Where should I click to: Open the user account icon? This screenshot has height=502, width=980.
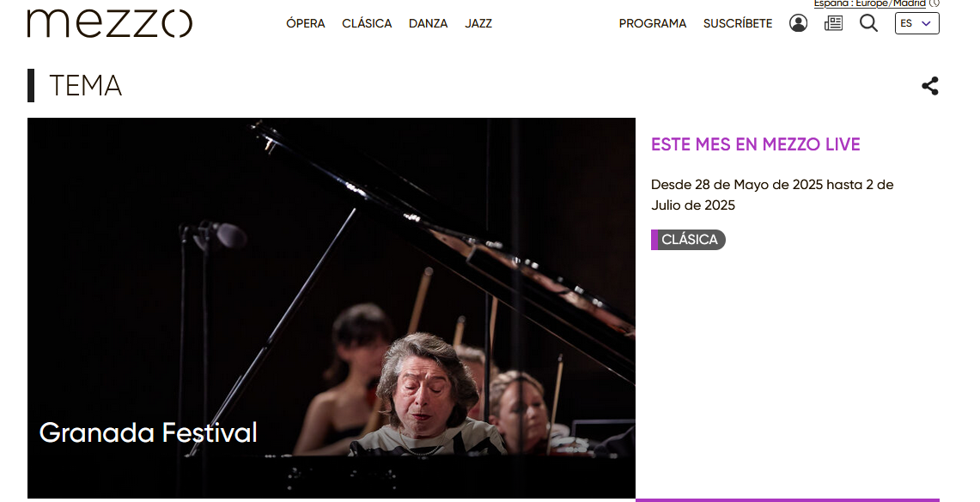coord(798,23)
